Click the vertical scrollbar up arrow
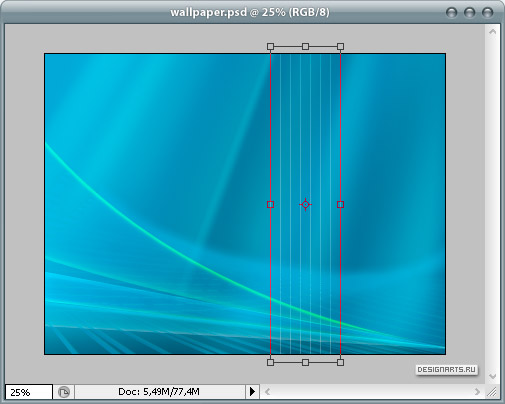 (x=493, y=32)
